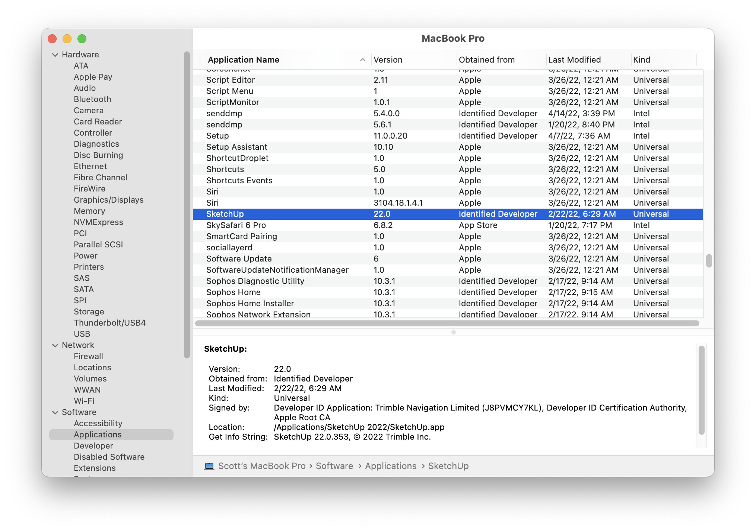Image resolution: width=756 pixels, height=532 pixels.
Task: Open Ethernet hardware info
Action: 90,167
